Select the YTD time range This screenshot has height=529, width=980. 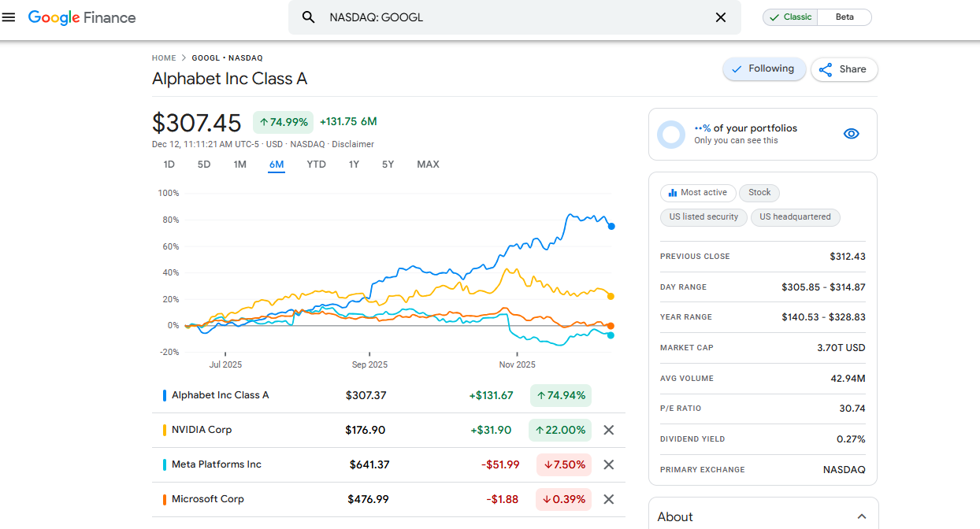(316, 165)
